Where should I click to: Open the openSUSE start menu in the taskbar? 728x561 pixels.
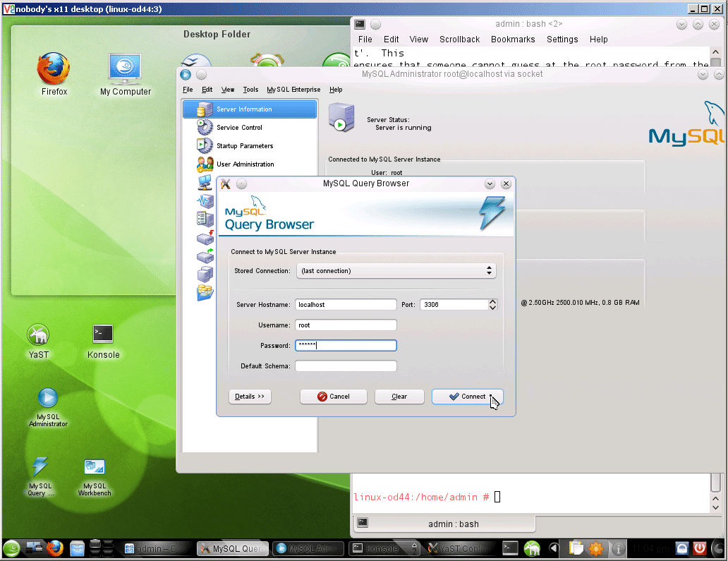[11, 548]
